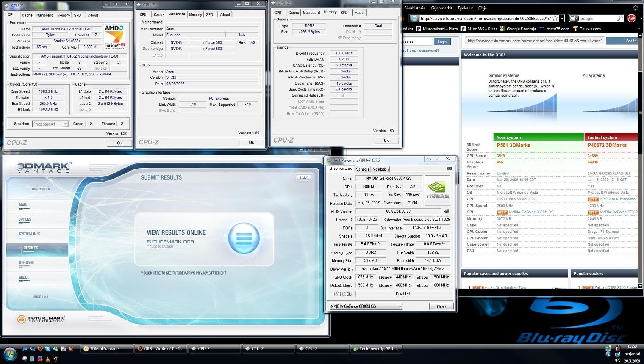Switch to Validation tab in GPU-Z

pos(380,169)
